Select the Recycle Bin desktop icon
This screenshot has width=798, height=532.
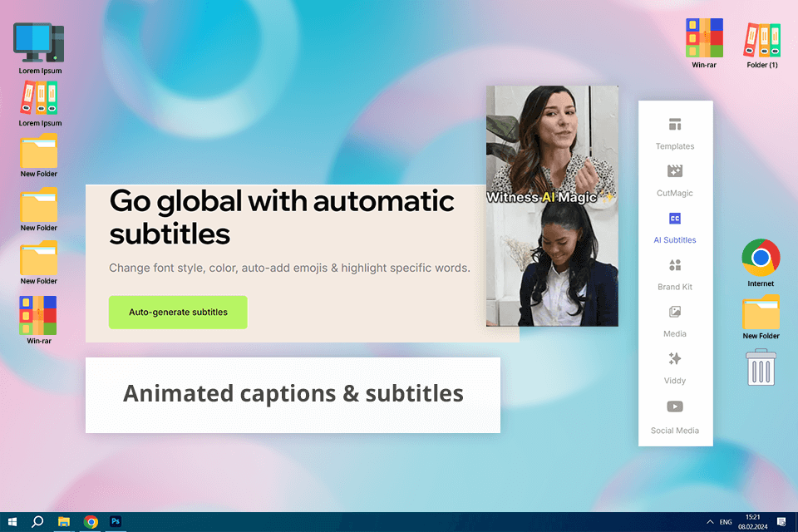point(761,367)
